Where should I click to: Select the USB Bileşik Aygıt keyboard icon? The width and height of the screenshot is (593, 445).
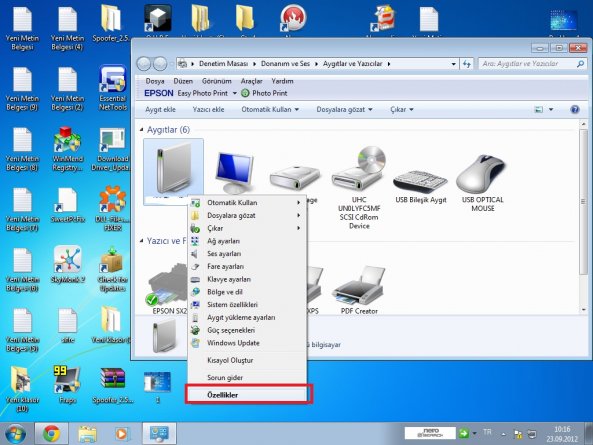[421, 182]
